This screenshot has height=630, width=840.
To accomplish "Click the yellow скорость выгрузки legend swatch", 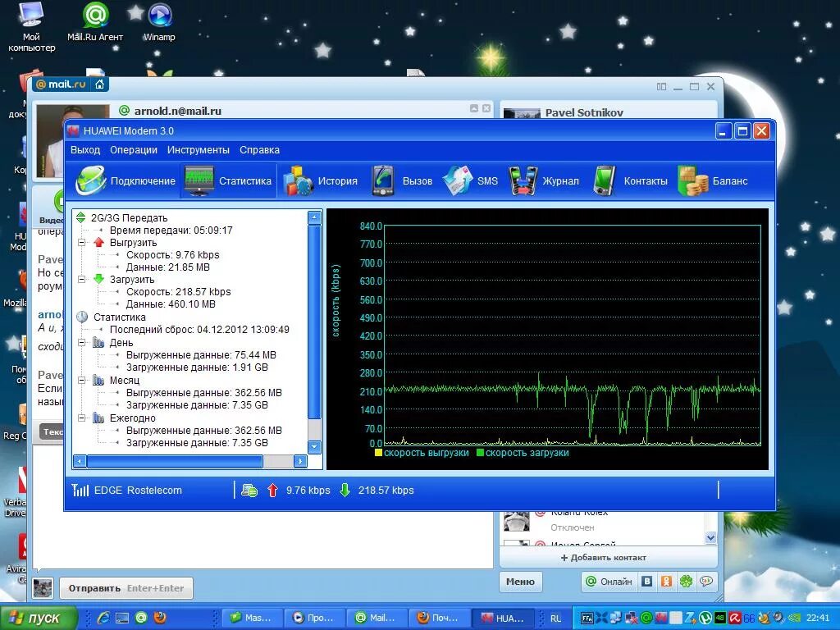I will click(378, 453).
